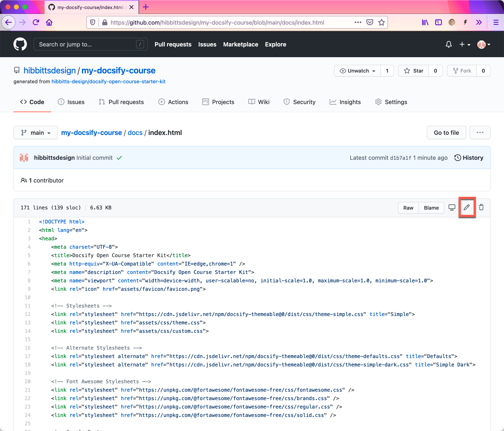Screen dimensions: 504x431
Task: Click the GitHub Octocat logo
Action: (20, 44)
